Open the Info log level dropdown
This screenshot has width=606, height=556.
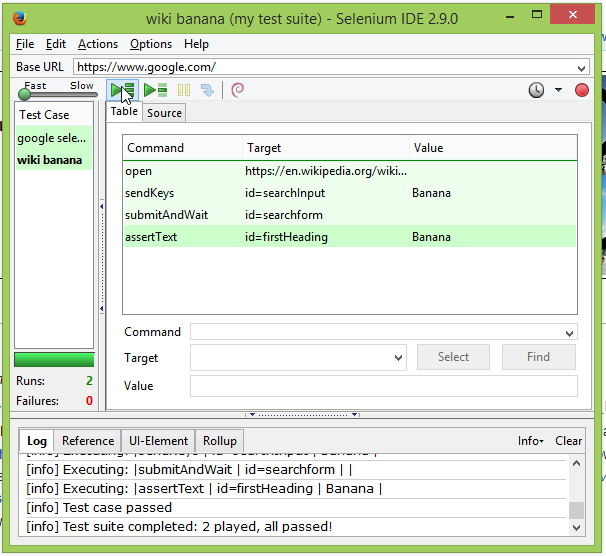pyautogui.click(x=530, y=441)
